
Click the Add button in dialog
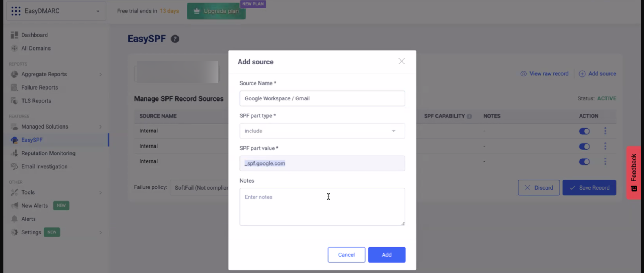(386, 255)
